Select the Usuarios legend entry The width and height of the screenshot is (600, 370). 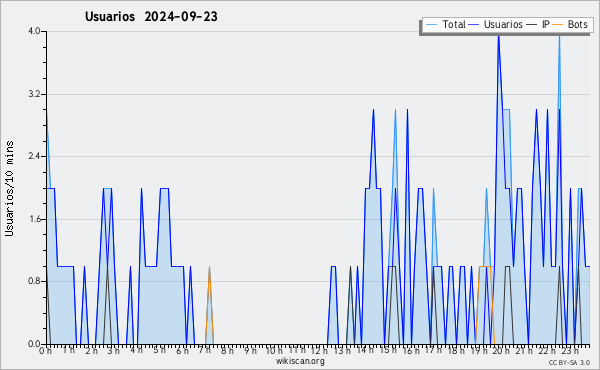point(496,24)
